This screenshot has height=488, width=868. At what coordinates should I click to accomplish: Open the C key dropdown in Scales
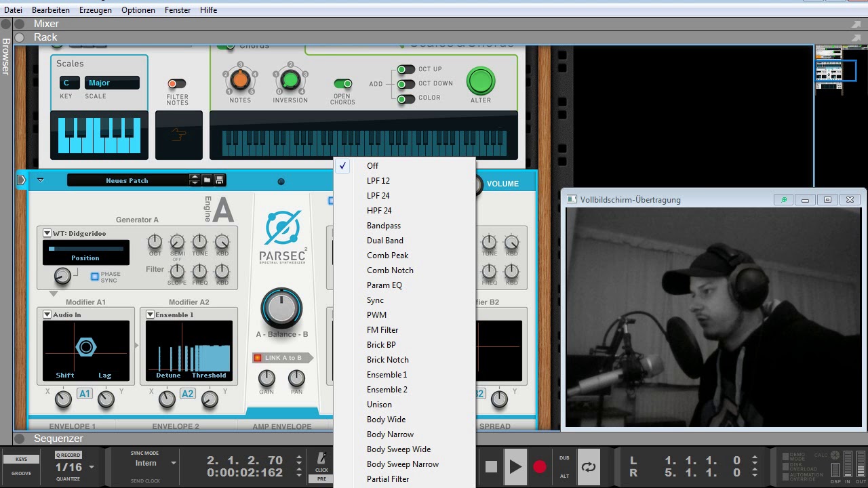pos(69,83)
